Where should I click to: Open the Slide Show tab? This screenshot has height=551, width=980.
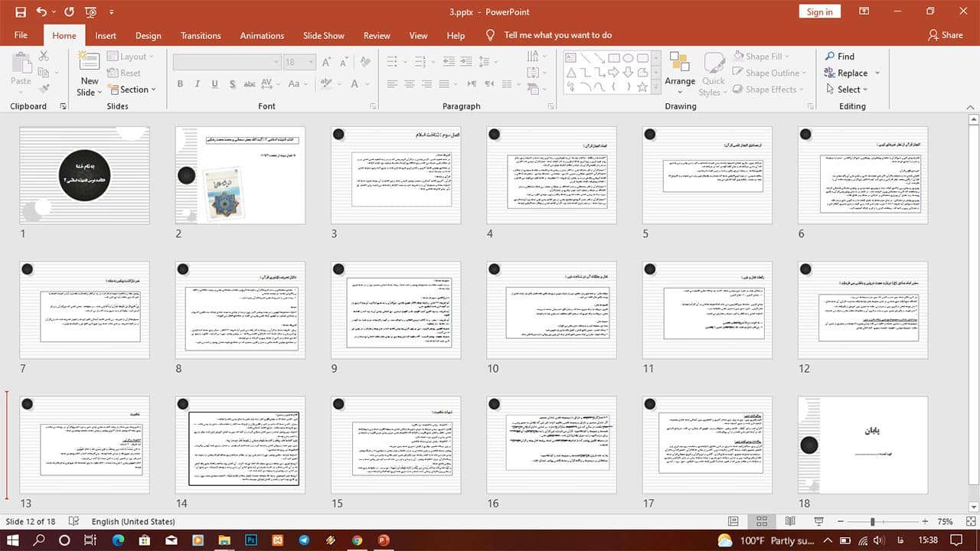[323, 35]
